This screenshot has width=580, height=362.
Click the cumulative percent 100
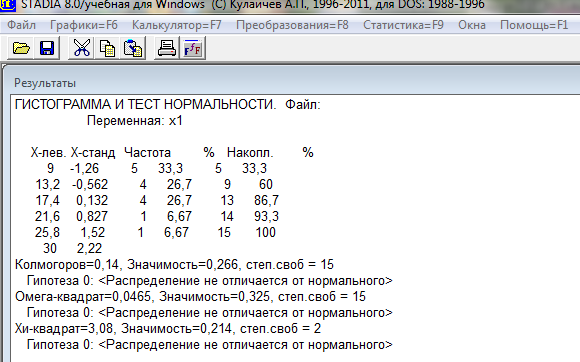(266, 233)
